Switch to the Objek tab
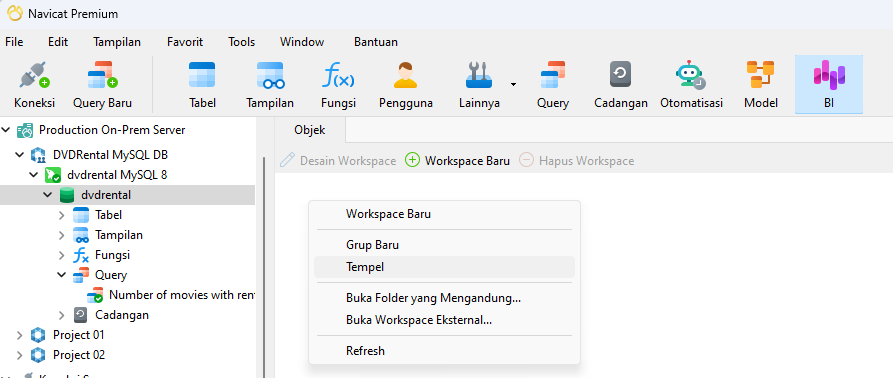The height and width of the screenshot is (378, 893). click(x=310, y=130)
